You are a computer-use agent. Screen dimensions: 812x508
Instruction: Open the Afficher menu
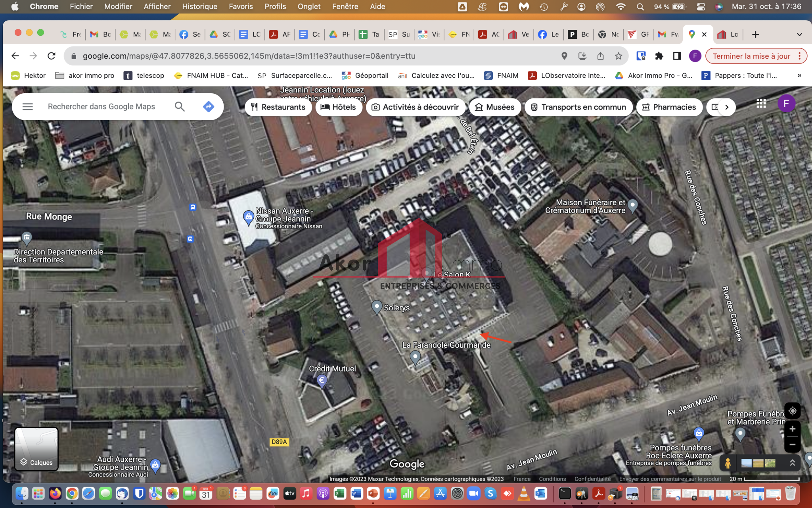pyautogui.click(x=157, y=6)
